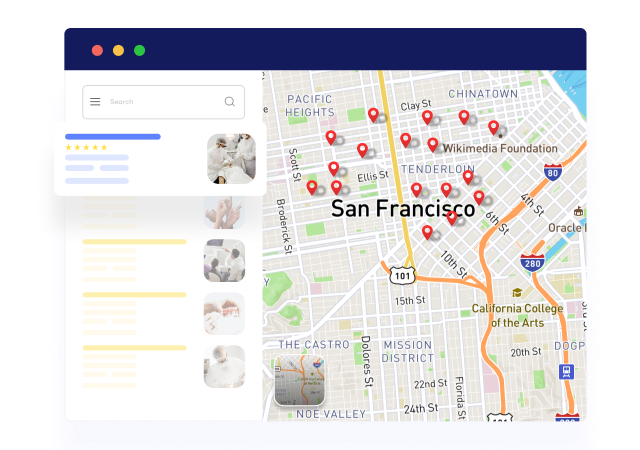Click the green window maximize dot
This screenshot has width=640, height=450.
coord(140,50)
